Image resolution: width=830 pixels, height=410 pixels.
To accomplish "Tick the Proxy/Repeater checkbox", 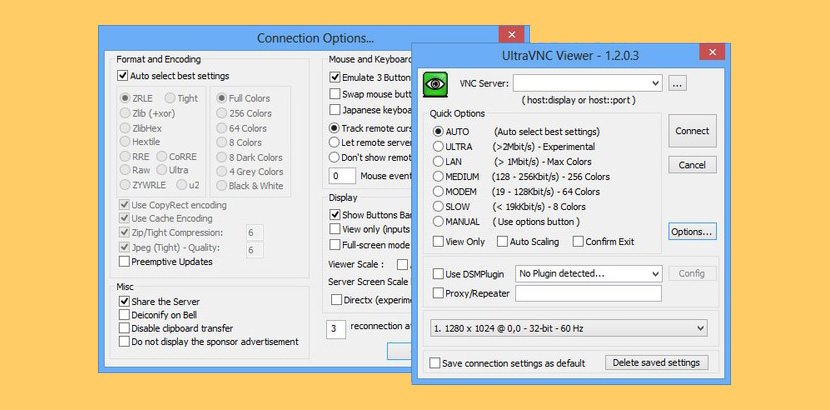I will click(x=438, y=293).
